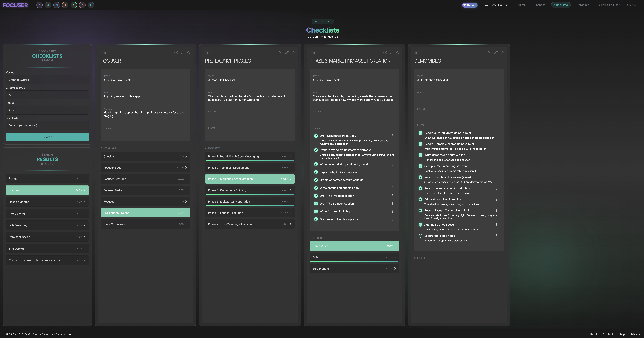Image resolution: width=644 pixels, height=338 pixels.
Task: Open Phase 1: Foundation & Core Messaging
Action: click(250, 156)
